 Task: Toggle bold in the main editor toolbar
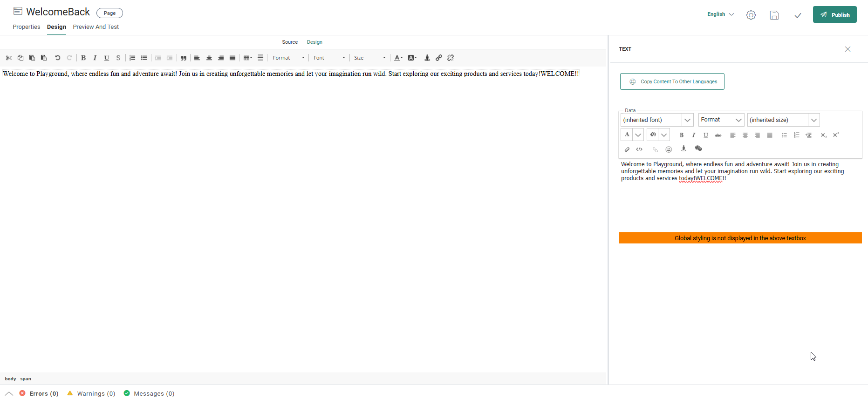point(83,58)
